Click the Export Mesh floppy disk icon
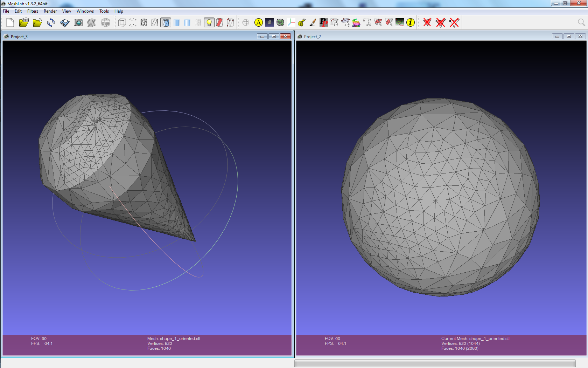This screenshot has width=588, height=368. click(x=65, y=23)
